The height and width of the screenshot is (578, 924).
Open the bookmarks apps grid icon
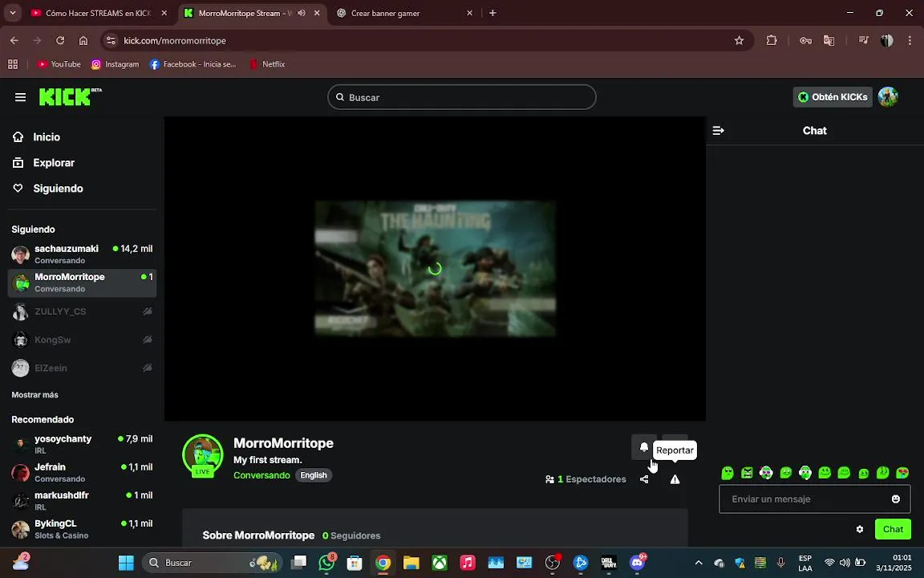12,63
